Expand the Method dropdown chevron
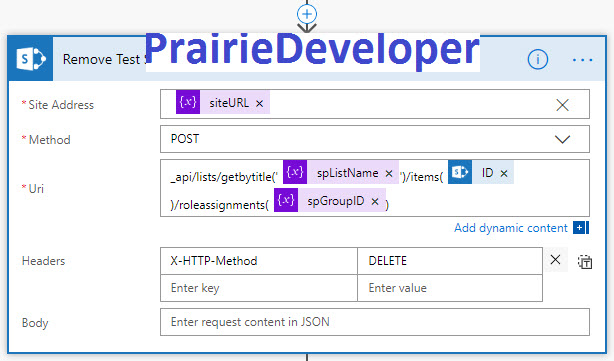This screenshot has width=614, height=361. tap(562, 139)
